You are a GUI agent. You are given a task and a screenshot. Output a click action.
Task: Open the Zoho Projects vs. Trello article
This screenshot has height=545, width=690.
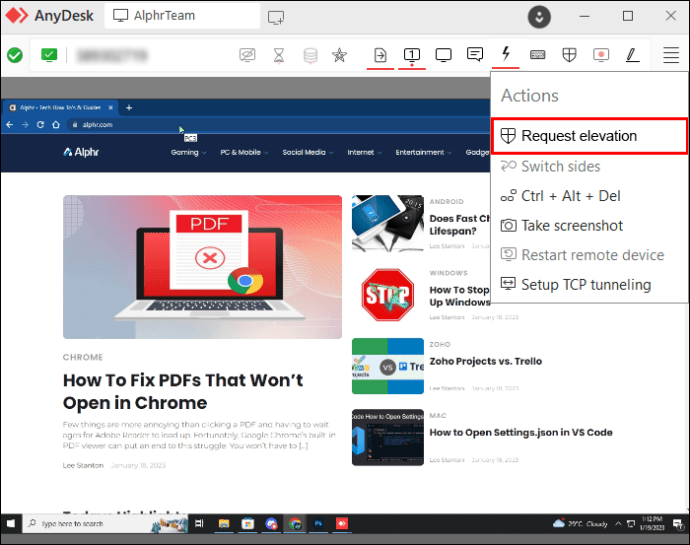click(485, 361)
